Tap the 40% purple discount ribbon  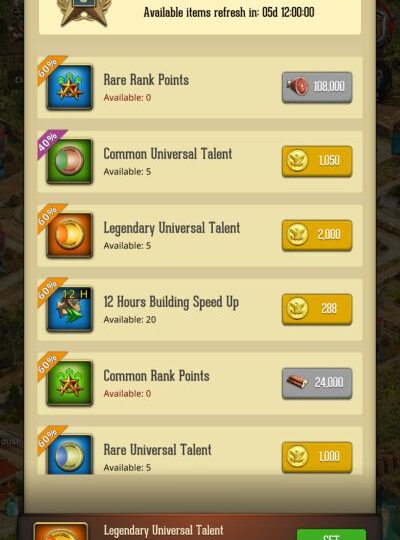pos(50,143)
